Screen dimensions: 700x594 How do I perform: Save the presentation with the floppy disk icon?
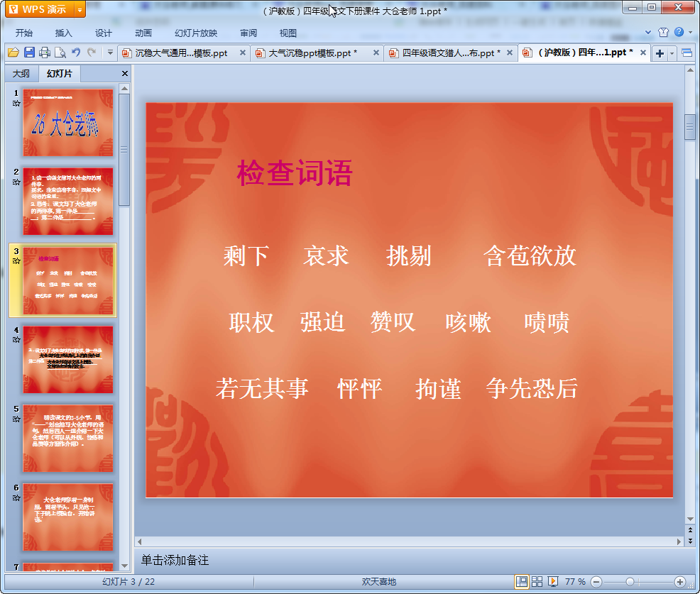(x=29, y=53)
